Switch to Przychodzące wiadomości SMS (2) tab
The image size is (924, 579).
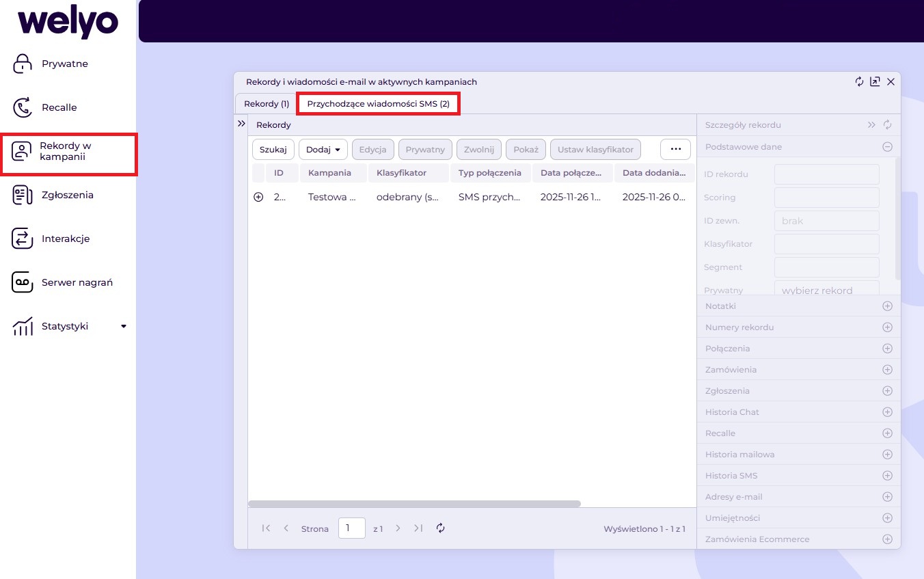[378, 104]
